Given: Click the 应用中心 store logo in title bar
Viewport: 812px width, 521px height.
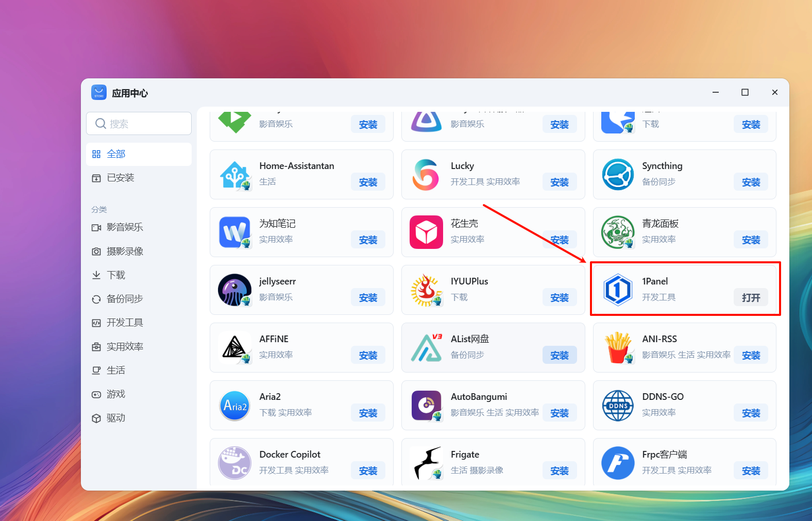Looking at the screenshot, I should pos(99,93).
